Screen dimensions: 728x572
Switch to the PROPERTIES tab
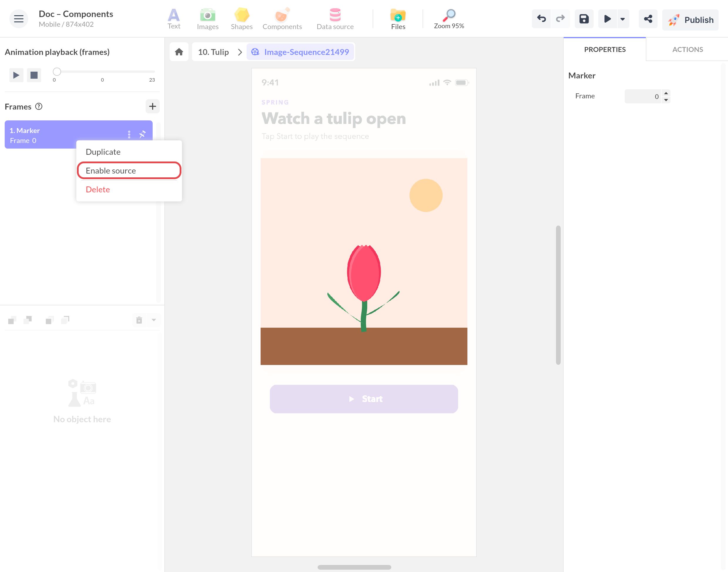pyautogui.click(x=604, y=50)
